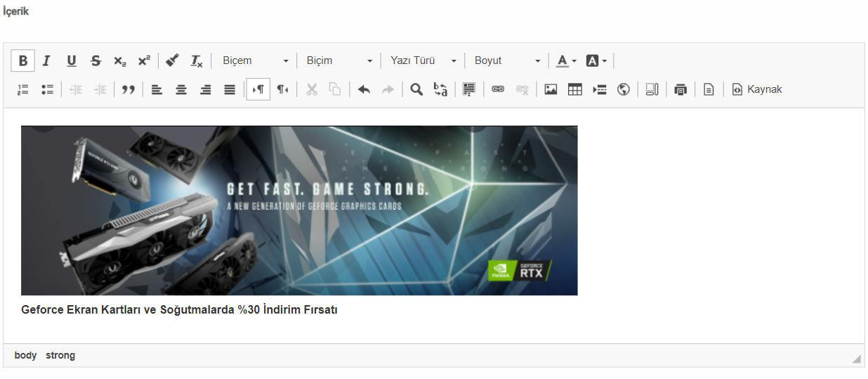Click the insert link icon
Image resolution: width=868 pixels, height=379 pixels.
pos(498,89)
